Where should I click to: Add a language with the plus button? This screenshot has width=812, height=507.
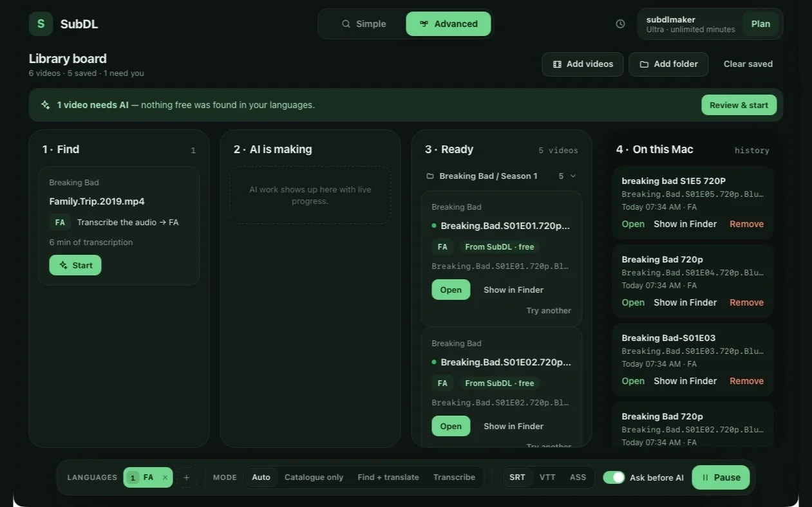pos(187,477)
